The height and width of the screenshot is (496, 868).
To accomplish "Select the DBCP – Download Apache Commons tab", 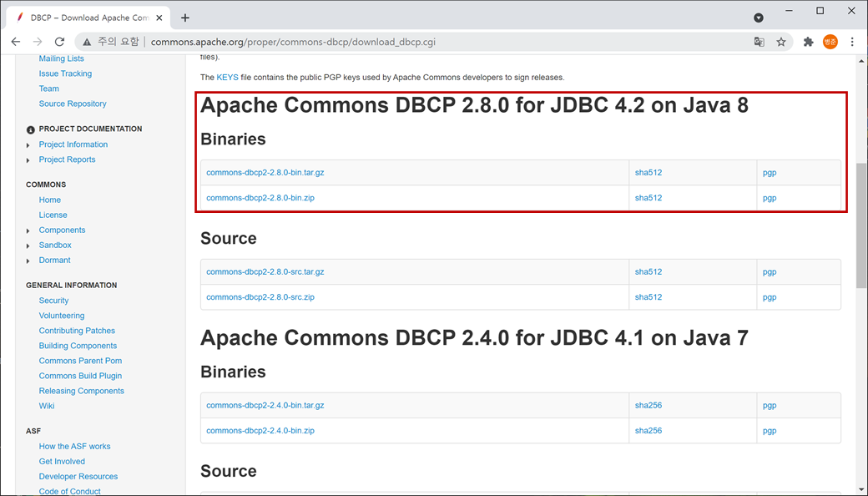I will pos(88,18).
